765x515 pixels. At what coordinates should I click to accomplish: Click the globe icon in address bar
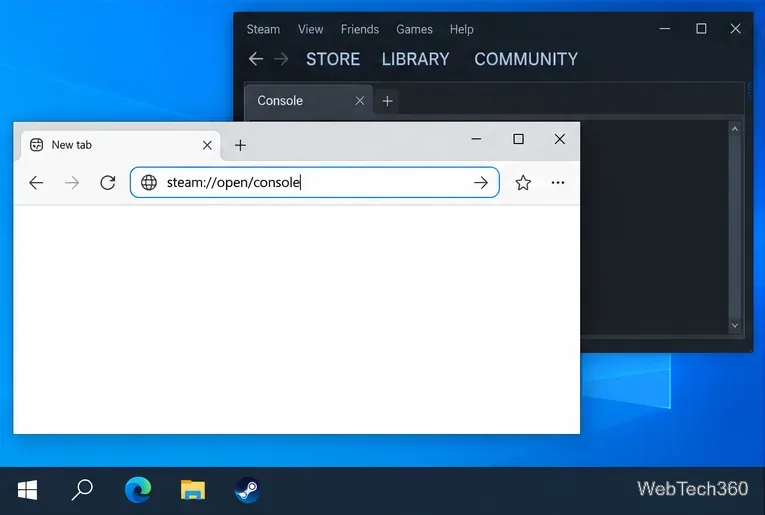click(x=149, y=182)
